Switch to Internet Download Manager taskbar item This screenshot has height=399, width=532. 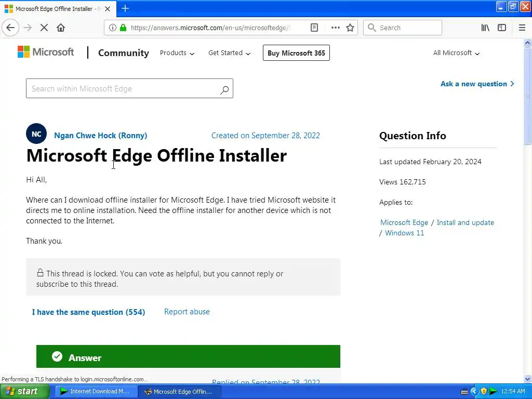click(96, 392)
